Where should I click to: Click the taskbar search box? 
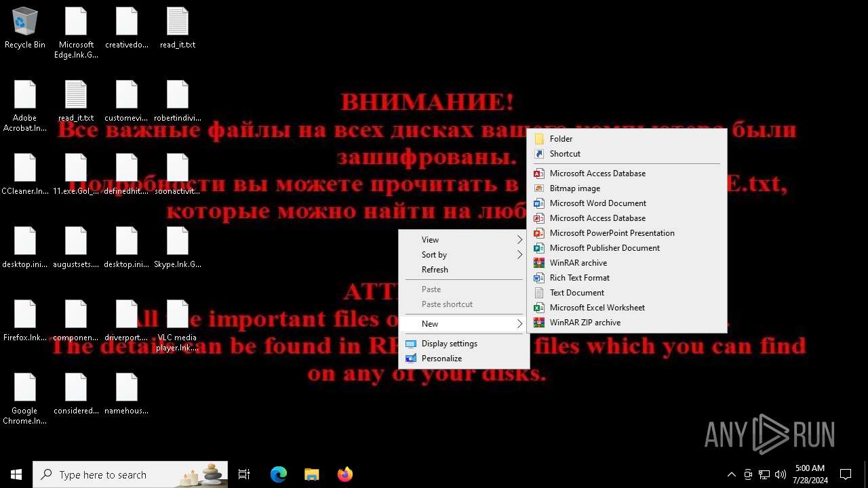point(130,474)
